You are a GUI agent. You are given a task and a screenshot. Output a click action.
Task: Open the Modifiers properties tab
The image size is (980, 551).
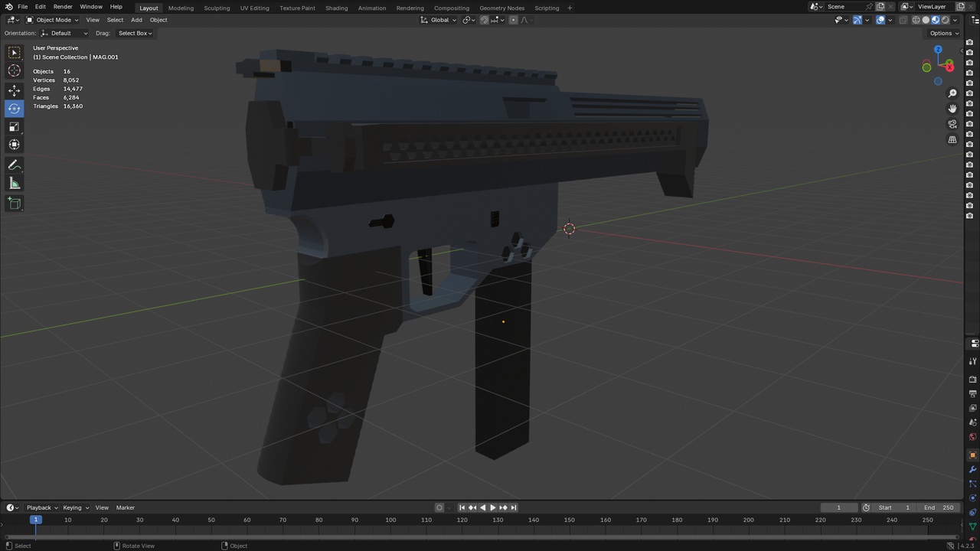coord(973,470)
